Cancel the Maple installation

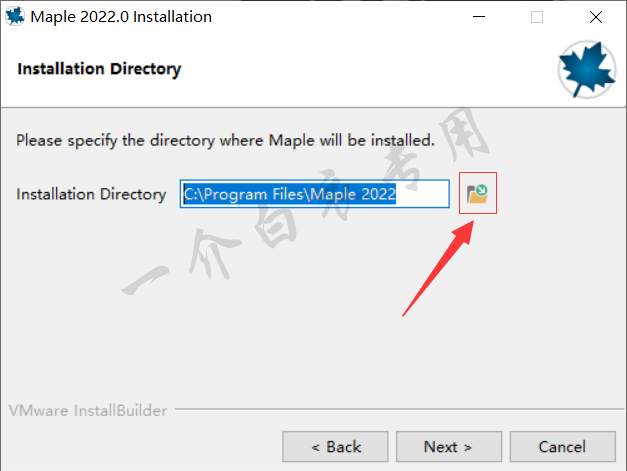point(563,447)
